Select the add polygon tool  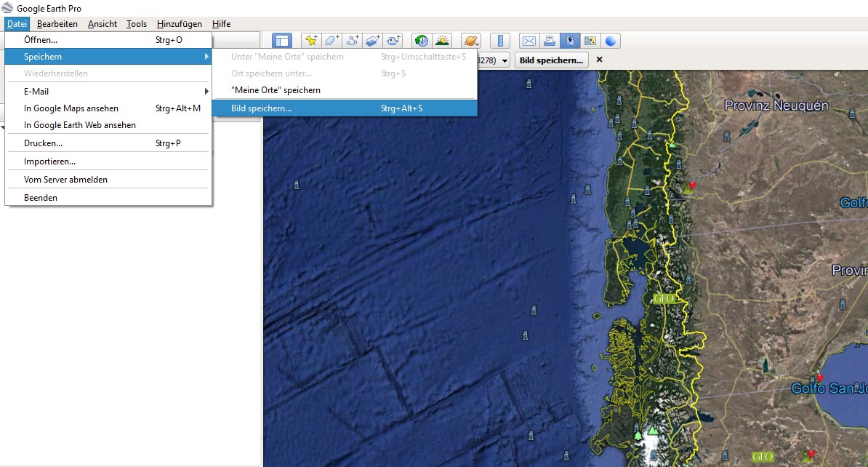coord(332,41)
